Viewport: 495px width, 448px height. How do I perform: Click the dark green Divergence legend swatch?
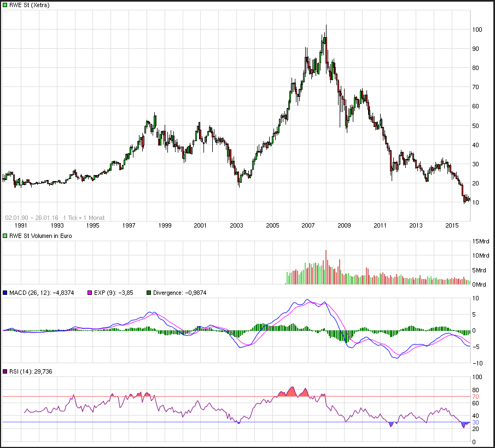149,293
